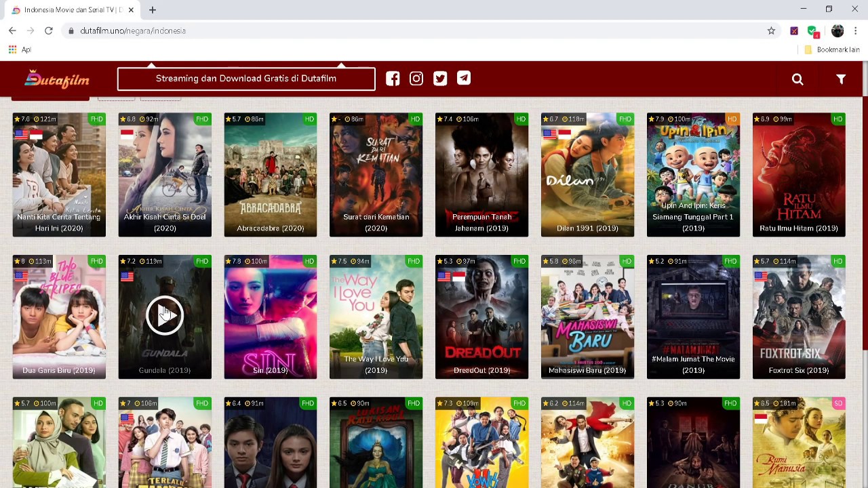Click Streaming dan Download Gratis banner

click(x=246, y=79)
